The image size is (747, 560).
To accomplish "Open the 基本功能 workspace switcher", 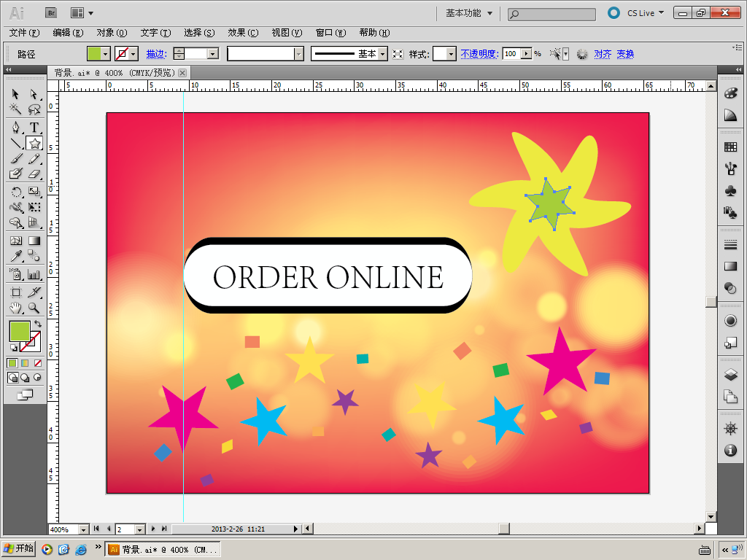I will pyautogui.click(x=469, y=13).
